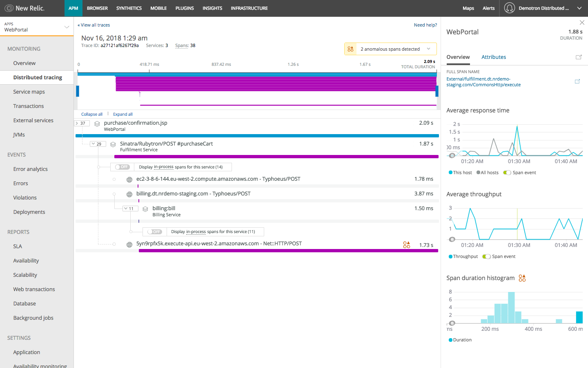Toggle All hosts legend item

[x=488, y=173]
